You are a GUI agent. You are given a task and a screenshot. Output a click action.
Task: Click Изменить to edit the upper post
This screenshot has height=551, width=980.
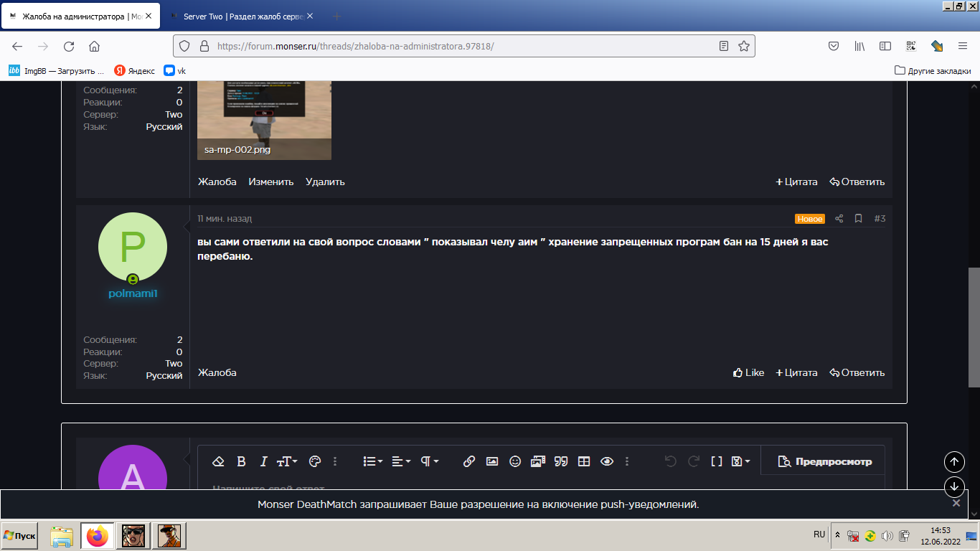point(271,182)
